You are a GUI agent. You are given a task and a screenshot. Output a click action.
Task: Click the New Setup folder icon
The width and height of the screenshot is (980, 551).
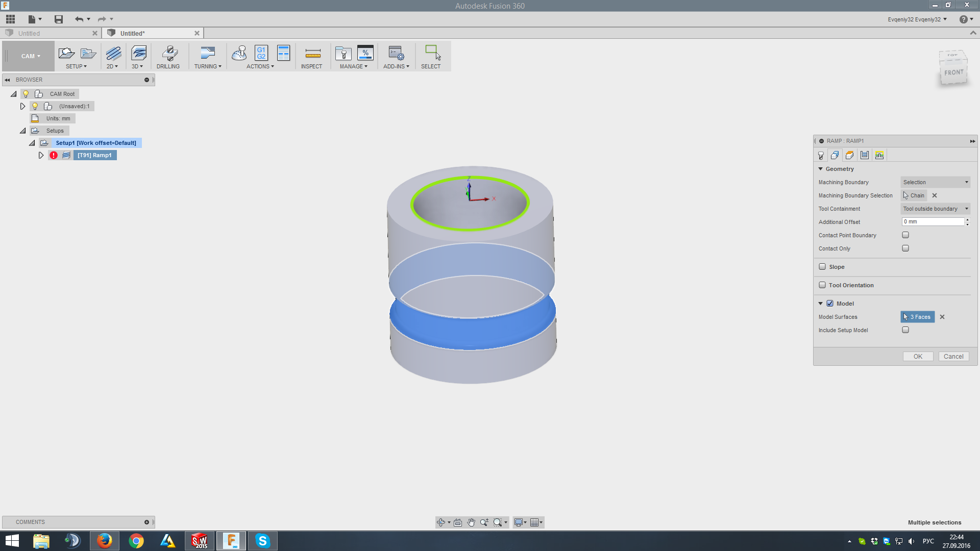click(x=66, y=53)
